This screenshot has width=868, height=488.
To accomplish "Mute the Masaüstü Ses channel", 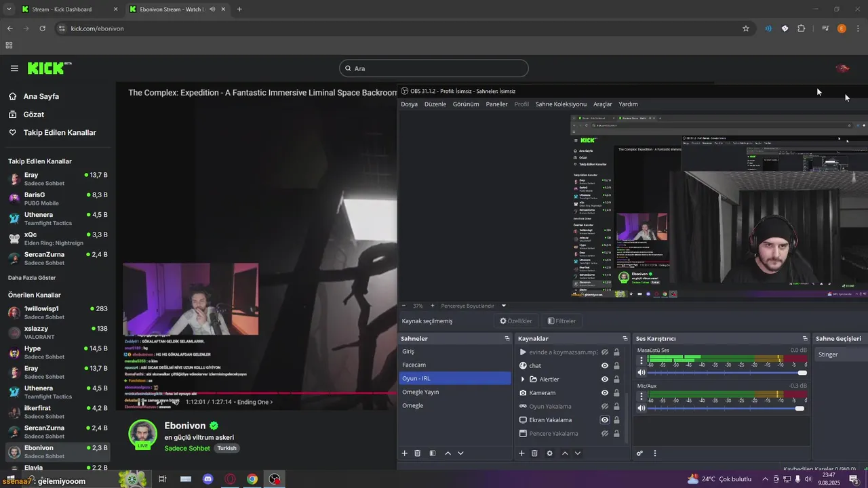I will (642, 372).
